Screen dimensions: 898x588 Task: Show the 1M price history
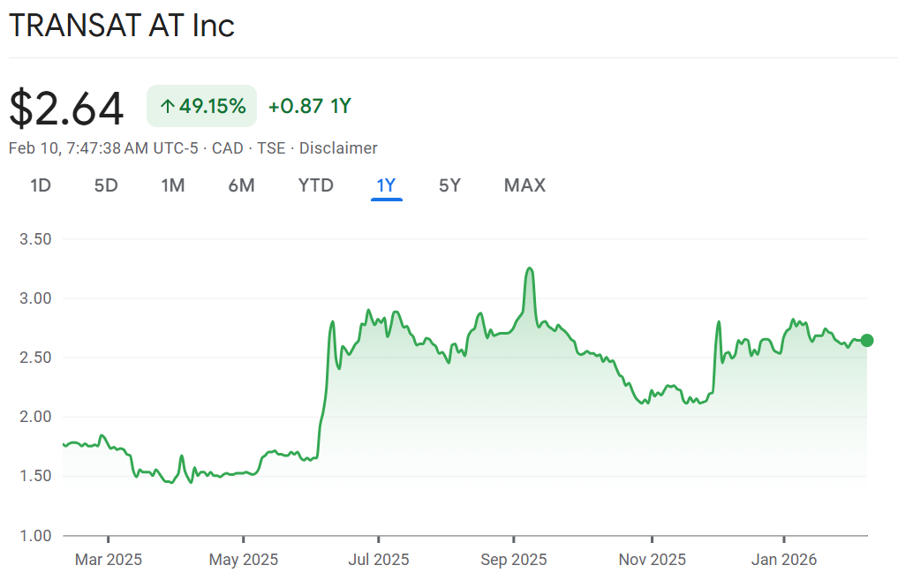coord(173,185)
